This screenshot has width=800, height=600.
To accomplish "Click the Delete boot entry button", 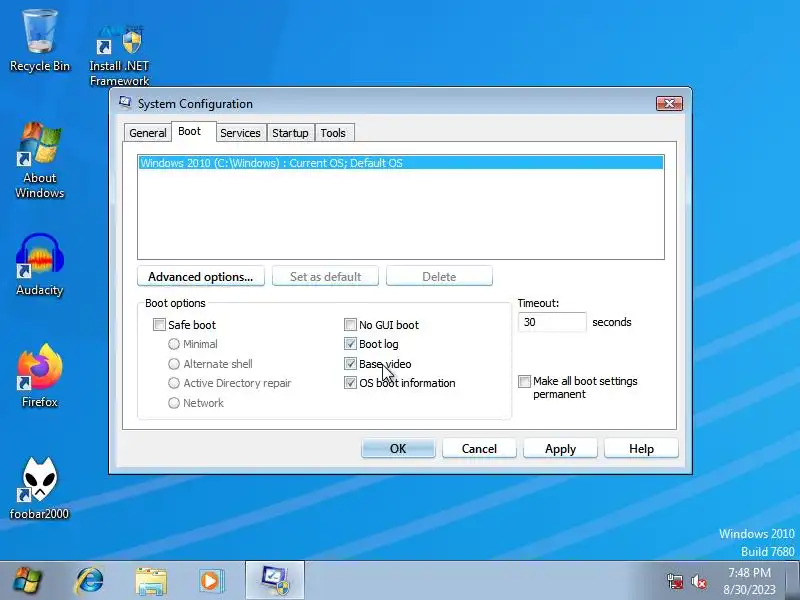I will point(439,276).
